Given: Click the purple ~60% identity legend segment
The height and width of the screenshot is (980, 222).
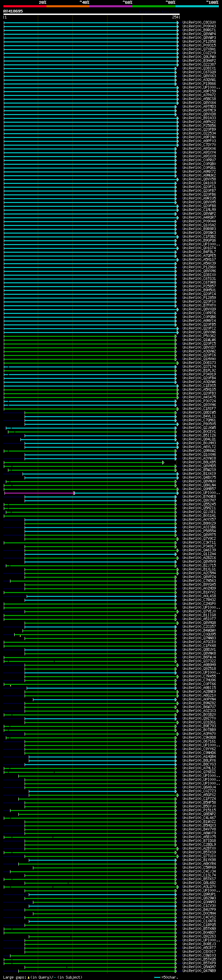Looking at the screenshot, I should click(111, 6).
